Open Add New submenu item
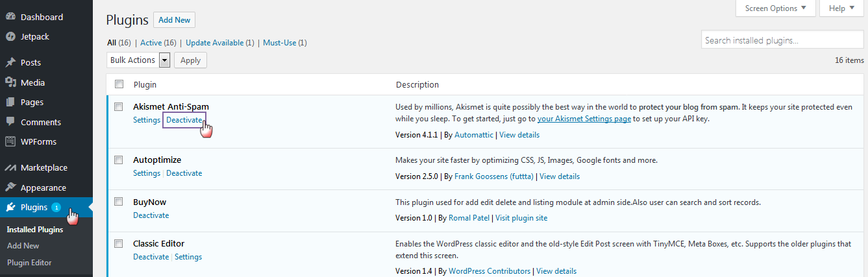 pyautogui.click(x=23, y=246)
